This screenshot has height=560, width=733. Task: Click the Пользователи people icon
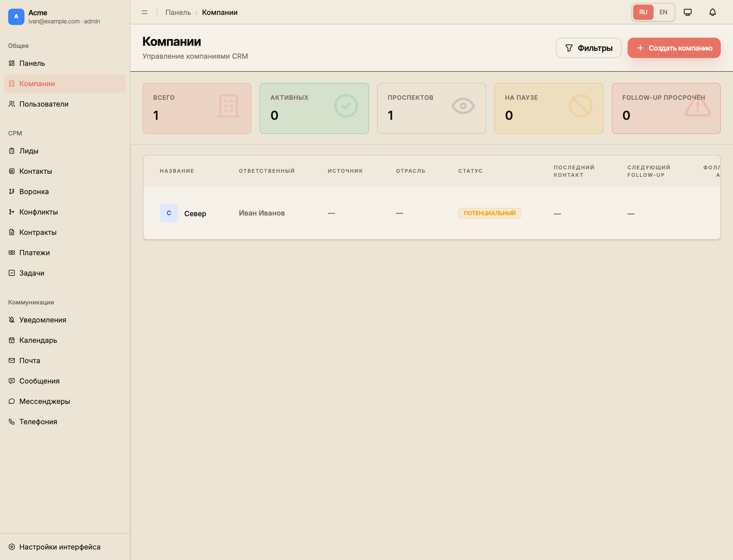[12, 104]
